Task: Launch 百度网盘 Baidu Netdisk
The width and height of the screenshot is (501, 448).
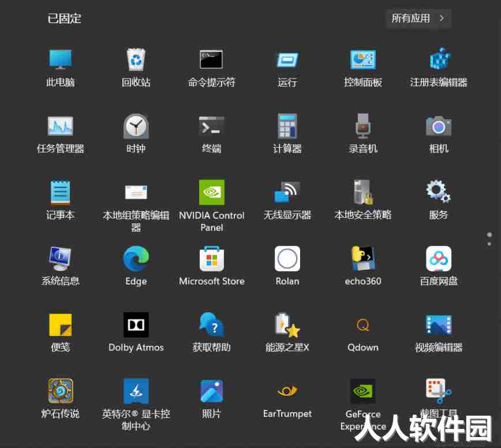Action: pyautogui.click(x=439, y=259)
